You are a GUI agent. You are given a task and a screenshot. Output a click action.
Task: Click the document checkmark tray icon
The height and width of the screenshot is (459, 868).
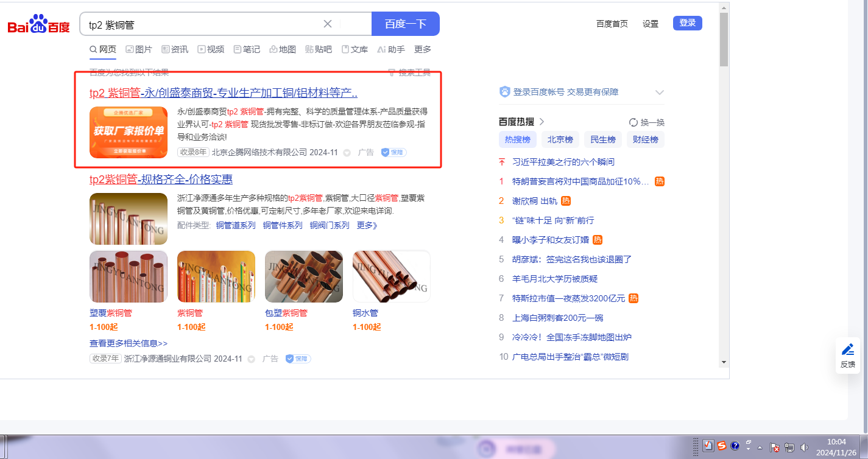[x=708, y=446]
